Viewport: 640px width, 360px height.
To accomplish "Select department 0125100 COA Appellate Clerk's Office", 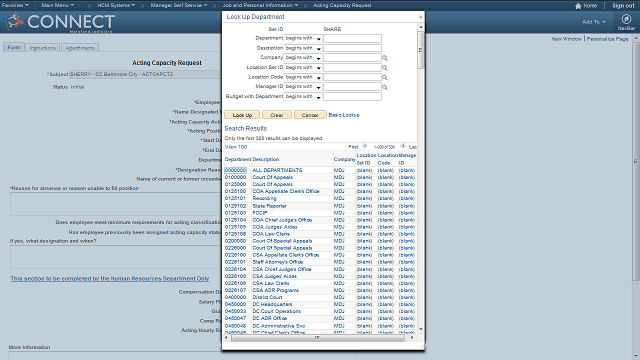I will 236,191.
